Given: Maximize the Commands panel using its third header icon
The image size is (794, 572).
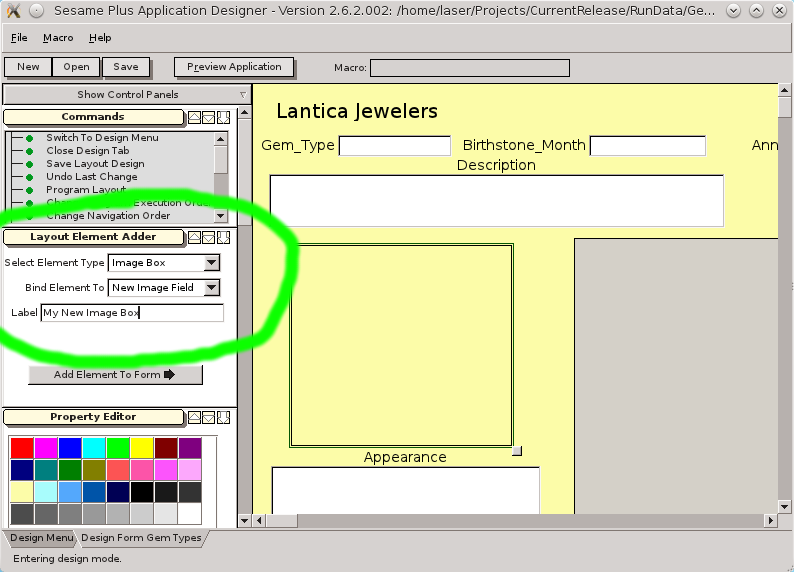Looking at the screenshot, I should click(x=223, y=117).
